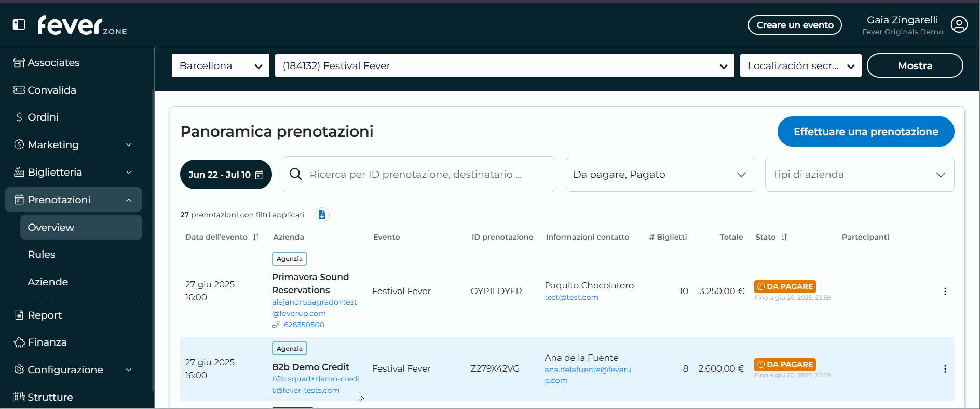Click the Report document icon
980x409 pixels.
(x=19, y=315)
